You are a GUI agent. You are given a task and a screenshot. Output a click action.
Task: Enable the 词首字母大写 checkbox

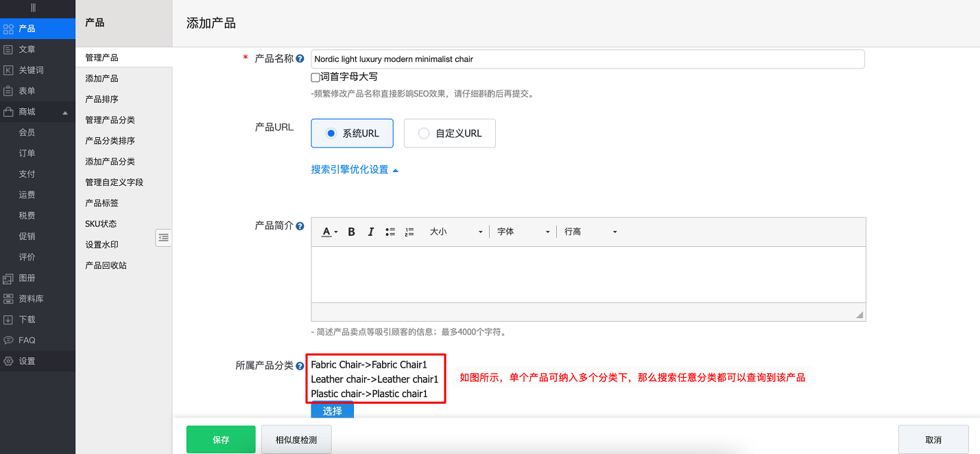(x=314, y=77)
